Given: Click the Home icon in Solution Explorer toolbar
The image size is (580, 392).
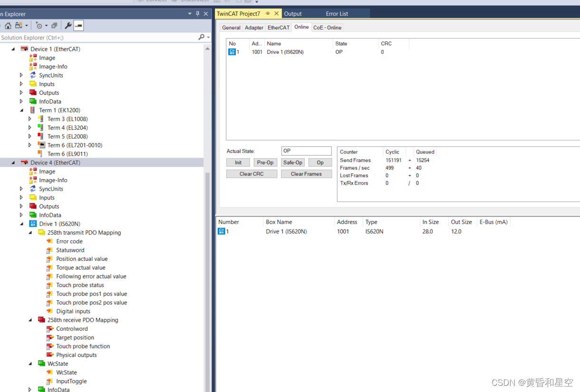Looking at the screenshot, I should [x=8, y=26].
